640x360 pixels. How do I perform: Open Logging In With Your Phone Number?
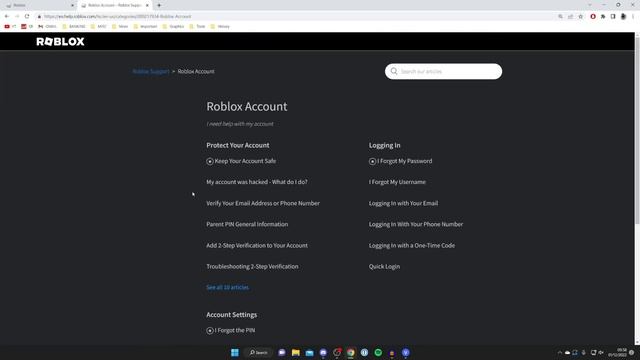click(416, 224)
